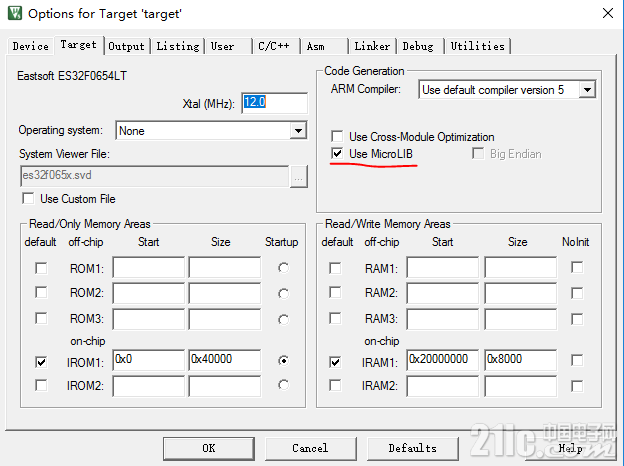The width and height of the screenshot is (624, 466).
Task: Expand the ARM Compiler version dropdown
Action: [x=587, y=90]
